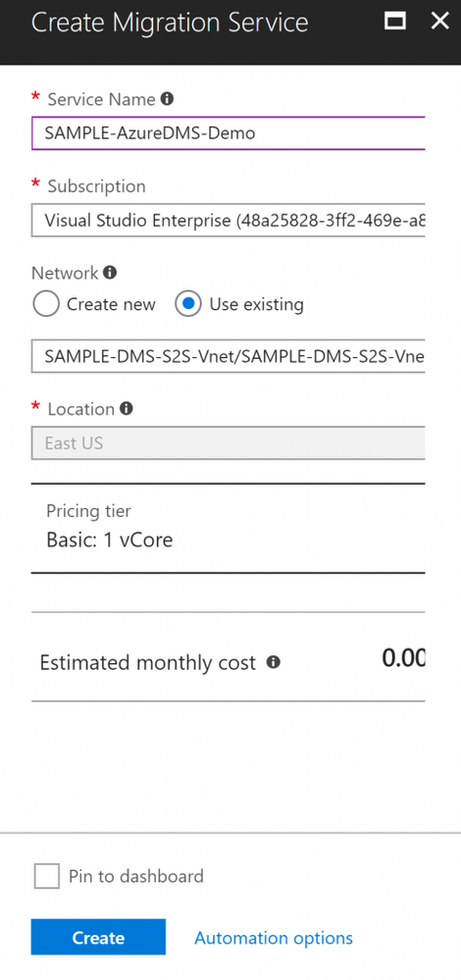Open the Network info tooltip icon
The width and height of the screenshot is (461, 980).
(110, 273)
